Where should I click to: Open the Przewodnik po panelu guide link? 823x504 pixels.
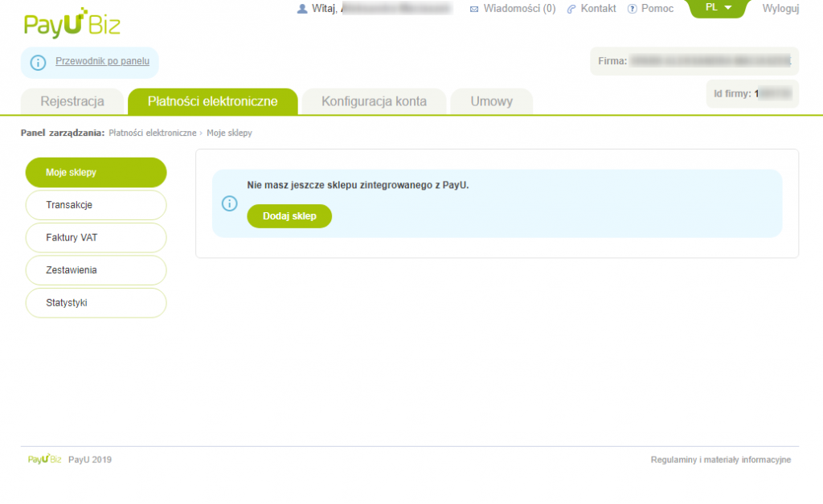pyautogui.click(x=102, y=61)
